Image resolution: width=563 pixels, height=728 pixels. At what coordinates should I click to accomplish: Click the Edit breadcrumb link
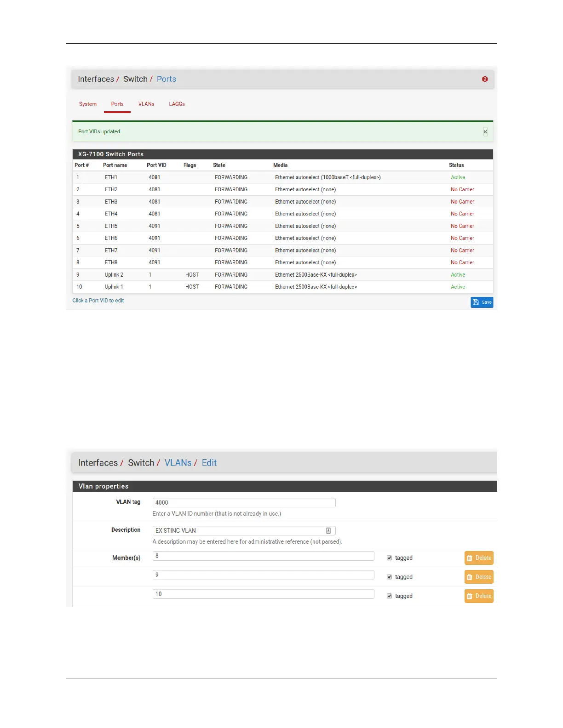pos(209,463)
